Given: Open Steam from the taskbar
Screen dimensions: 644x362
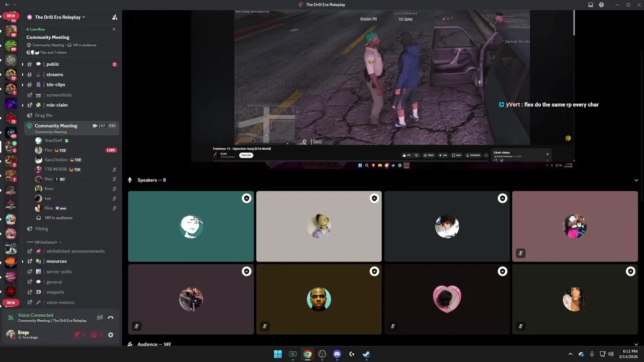Looking at the screenshot, I should pos(366,354).
